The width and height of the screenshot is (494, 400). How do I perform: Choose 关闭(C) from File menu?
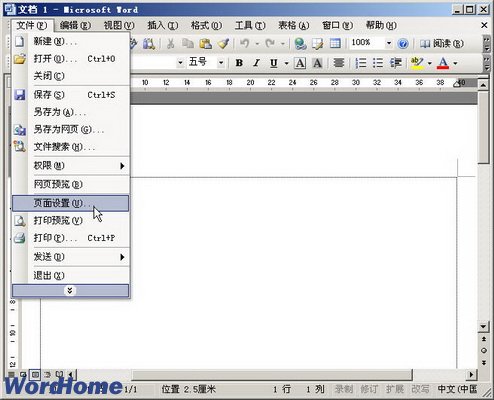click(x=70, y=76)
